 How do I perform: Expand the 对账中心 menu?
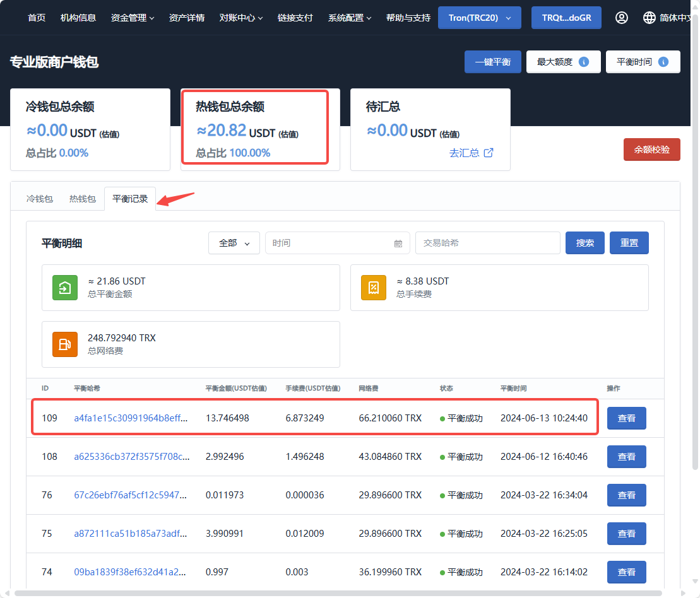241,18
